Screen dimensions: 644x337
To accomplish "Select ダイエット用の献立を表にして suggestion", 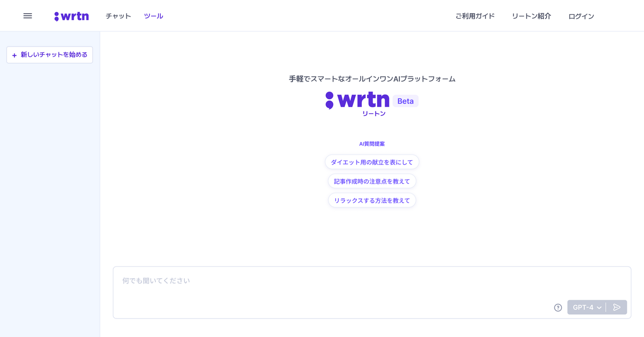I will tap(372, 161).
